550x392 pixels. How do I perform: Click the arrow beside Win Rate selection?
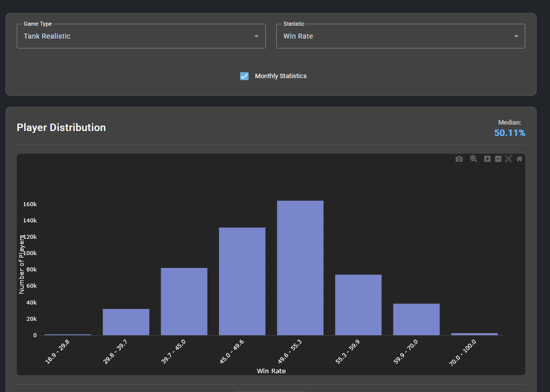click(516, 36)
